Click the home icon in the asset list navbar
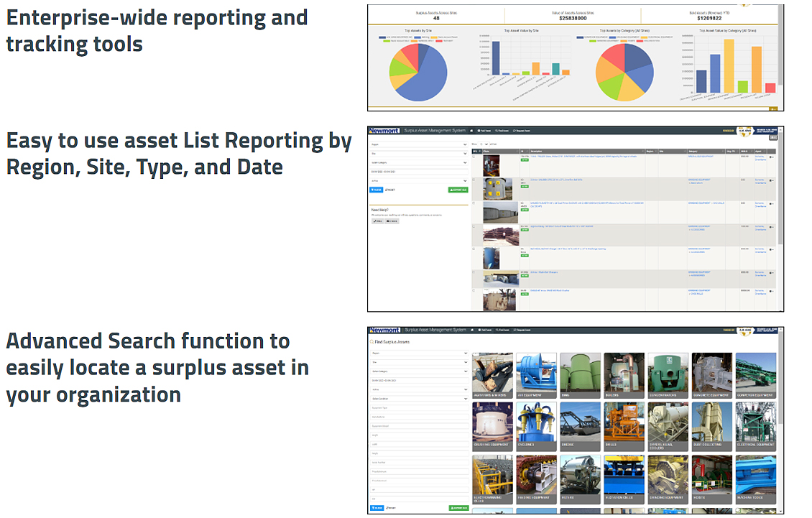Viewport: 812px width, 518px height. [471, 131]
